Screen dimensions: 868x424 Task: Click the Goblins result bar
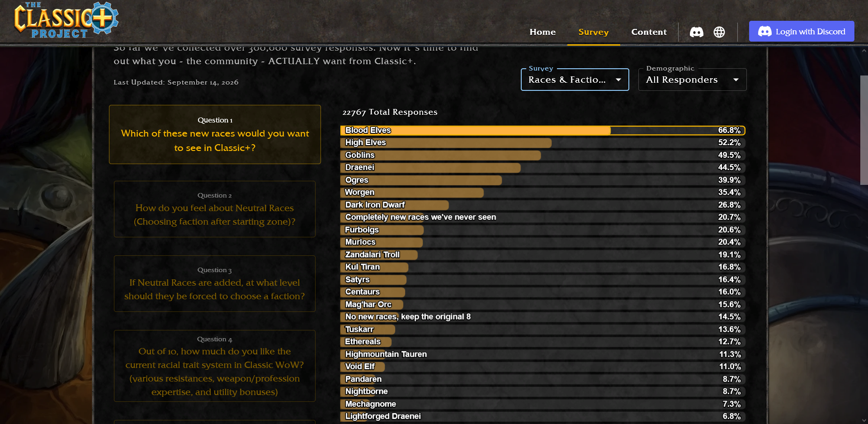542,155
